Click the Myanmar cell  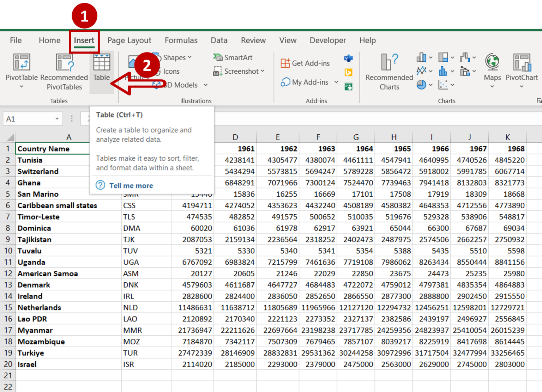(68, 330)
